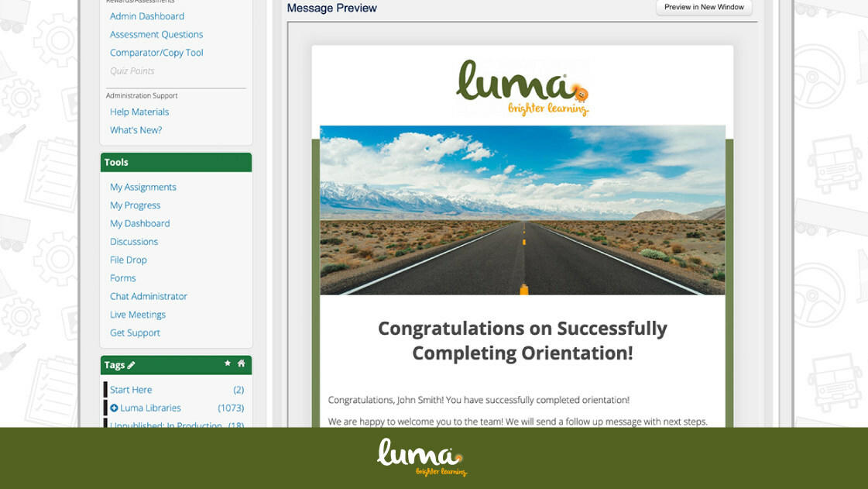The width and height of the screenshot is (868, 489).
Task: Open the Comparator/Copy Tool
Action: point(156,52)
